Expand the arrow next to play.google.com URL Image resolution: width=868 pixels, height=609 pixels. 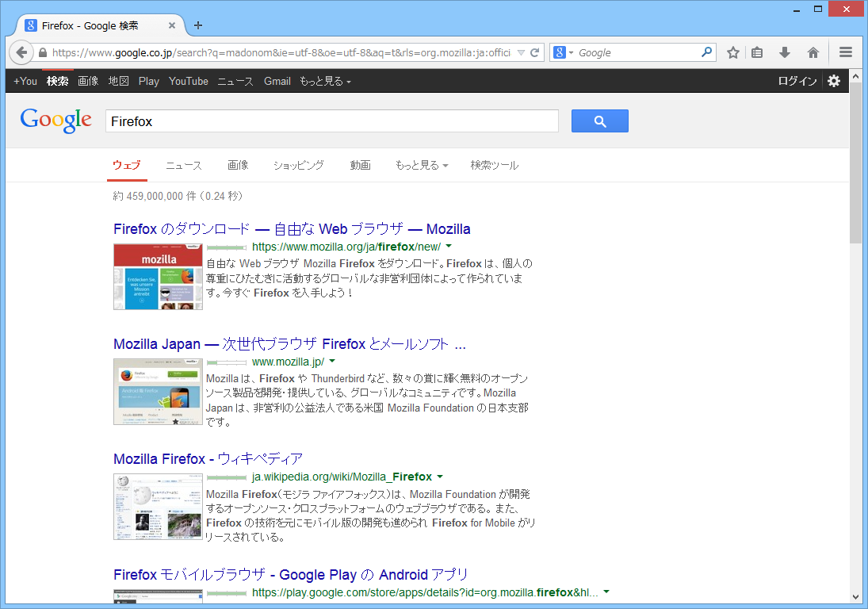pyautogui.click(x=606, y=592)
